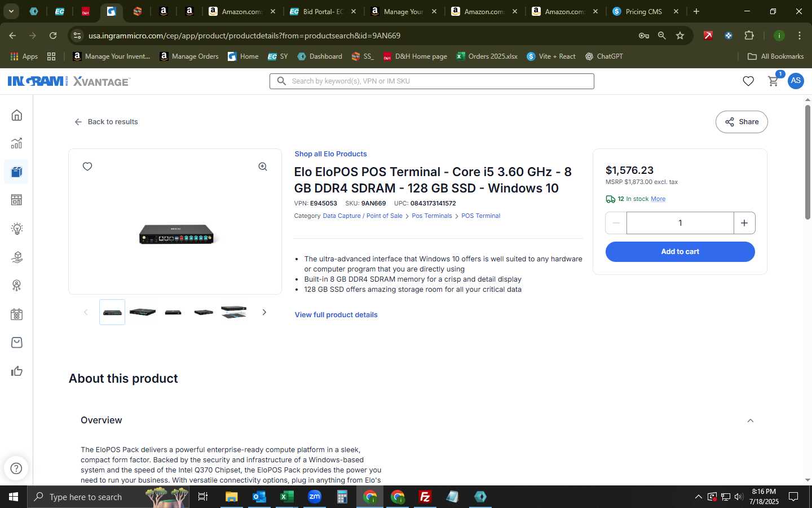Open Chrome extensions puzzle icon
This screenshot has width=812, height=508.
pos(749,36)
